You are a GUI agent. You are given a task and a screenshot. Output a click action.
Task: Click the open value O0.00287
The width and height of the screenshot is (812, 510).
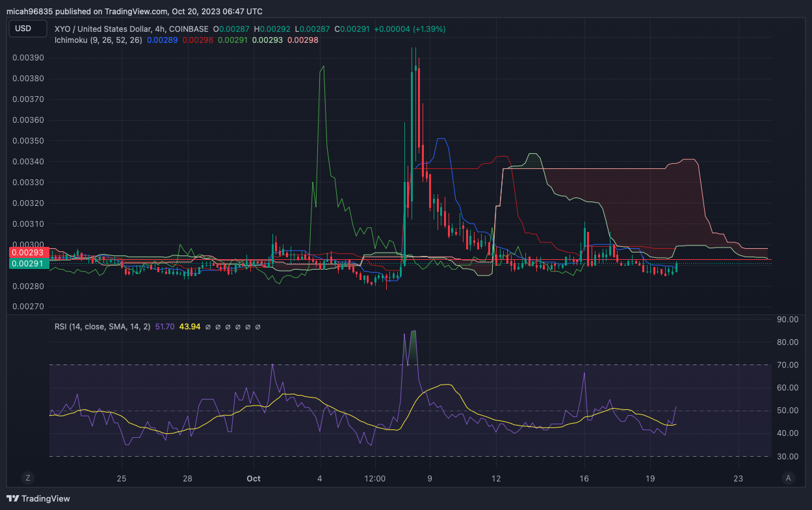pos(233,29)
